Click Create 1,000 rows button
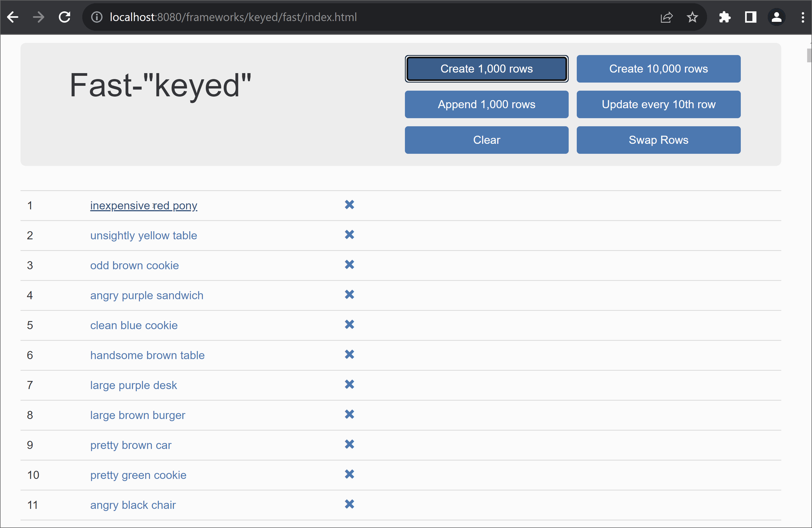The width and height of the screenshot is (812, 528). click(x=486, y=69)
